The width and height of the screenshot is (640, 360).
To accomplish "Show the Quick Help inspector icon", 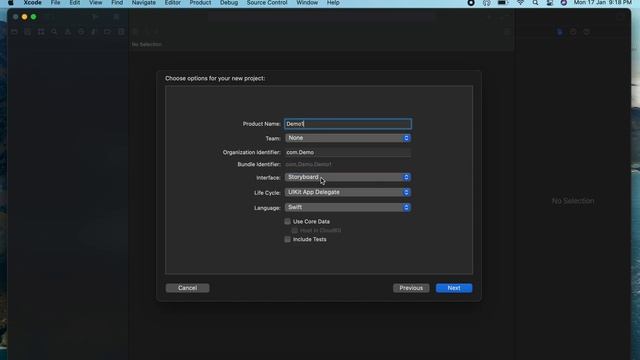I will click(587, 32).
